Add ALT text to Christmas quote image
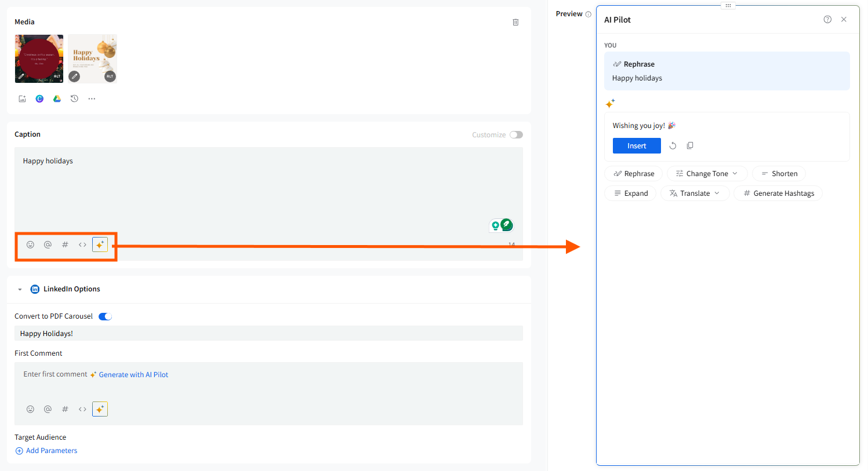 (57, 76)
